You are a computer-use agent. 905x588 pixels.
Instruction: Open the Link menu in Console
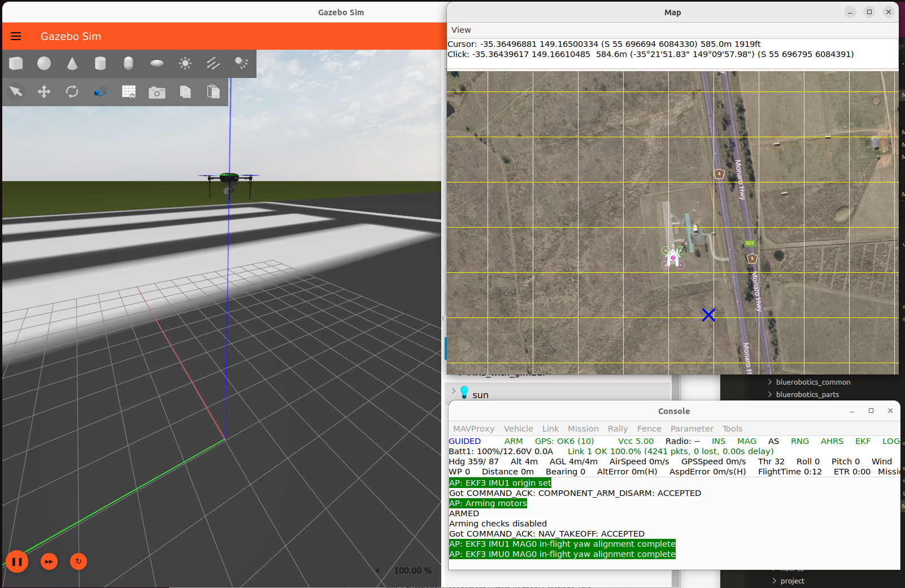pyautogui.click(x=550, y=429)
